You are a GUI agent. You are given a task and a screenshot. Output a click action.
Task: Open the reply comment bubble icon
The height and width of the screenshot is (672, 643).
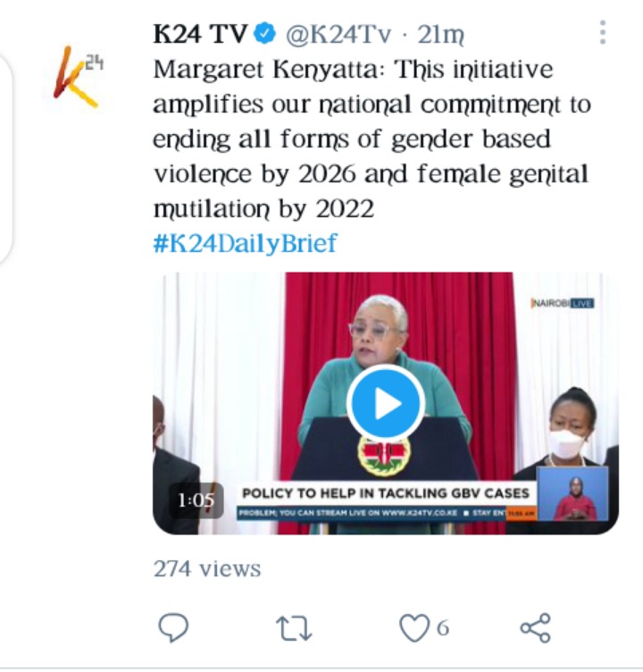173,628
